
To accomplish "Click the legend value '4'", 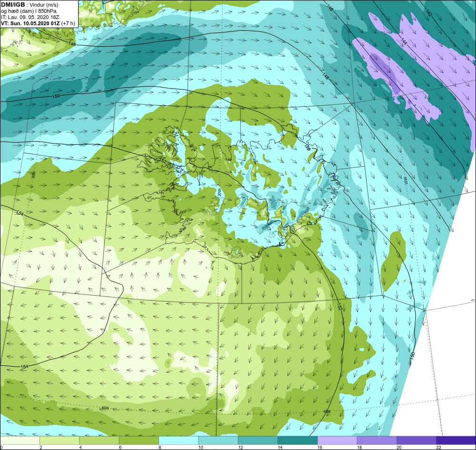I will click(80, 447).
